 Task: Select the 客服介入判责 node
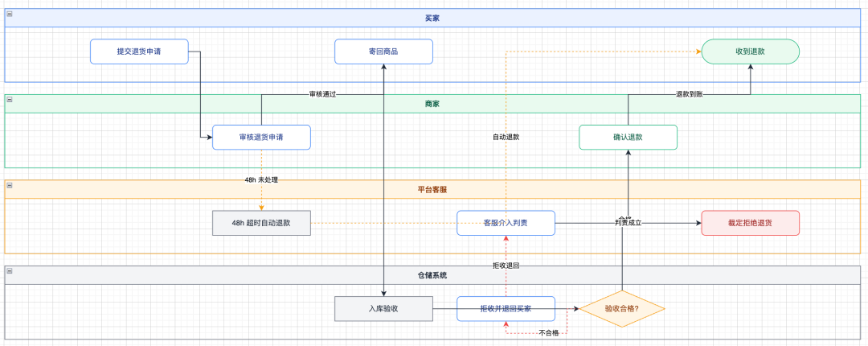(x=506, y=223)
